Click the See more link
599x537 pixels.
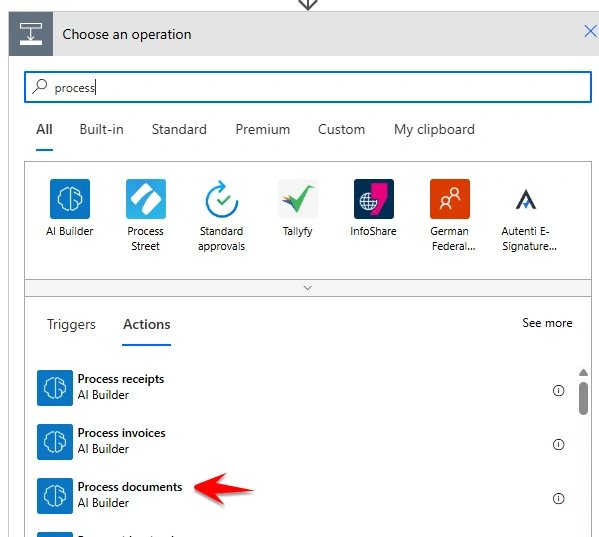click(x=547, y=323)
